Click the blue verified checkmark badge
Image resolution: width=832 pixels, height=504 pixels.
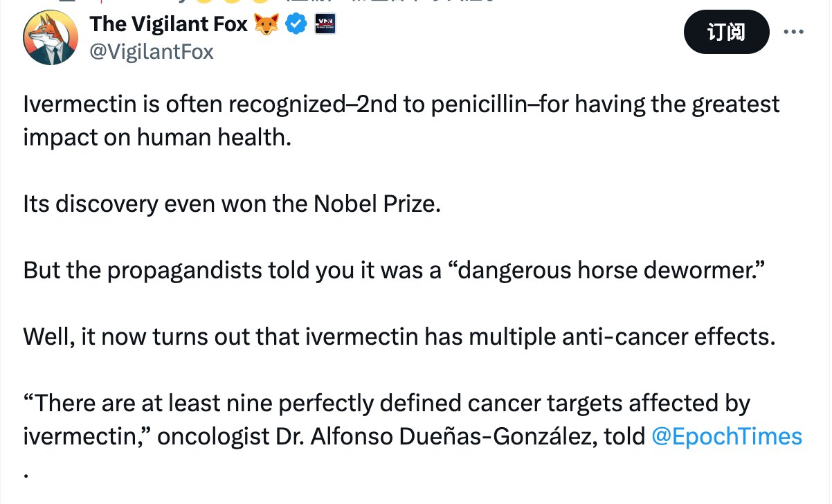click(298, 25)
